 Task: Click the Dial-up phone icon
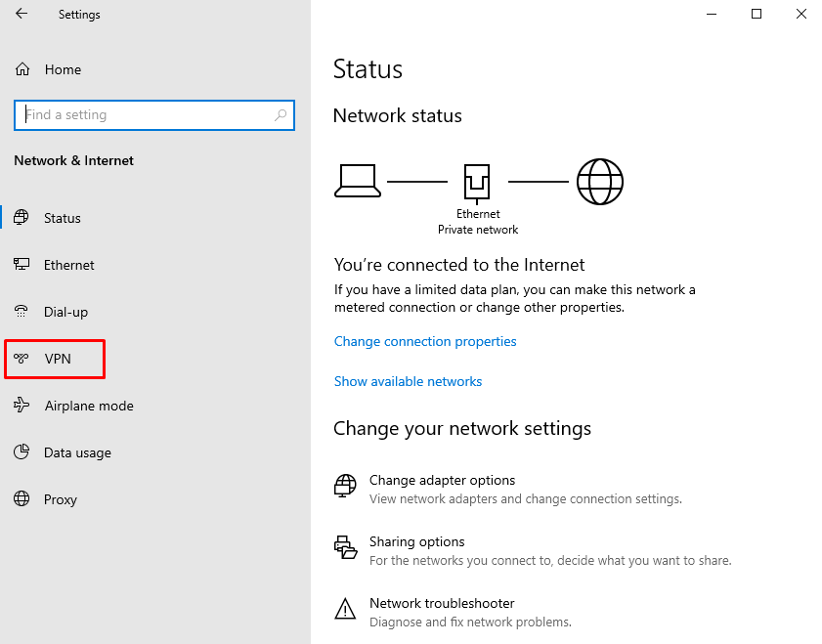pyautogui.click(x=21, y=312)
